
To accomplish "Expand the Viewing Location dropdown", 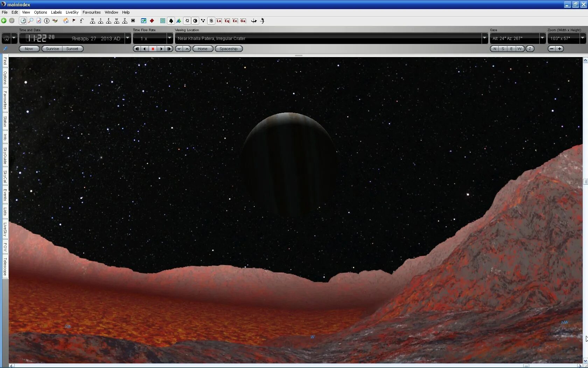I will click(x=485, y=38).
